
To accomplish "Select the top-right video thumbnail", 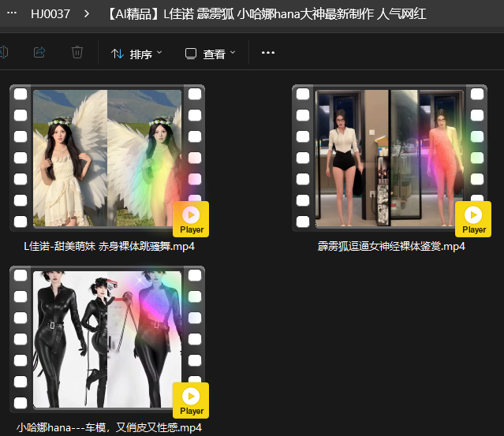I will 390,158.
